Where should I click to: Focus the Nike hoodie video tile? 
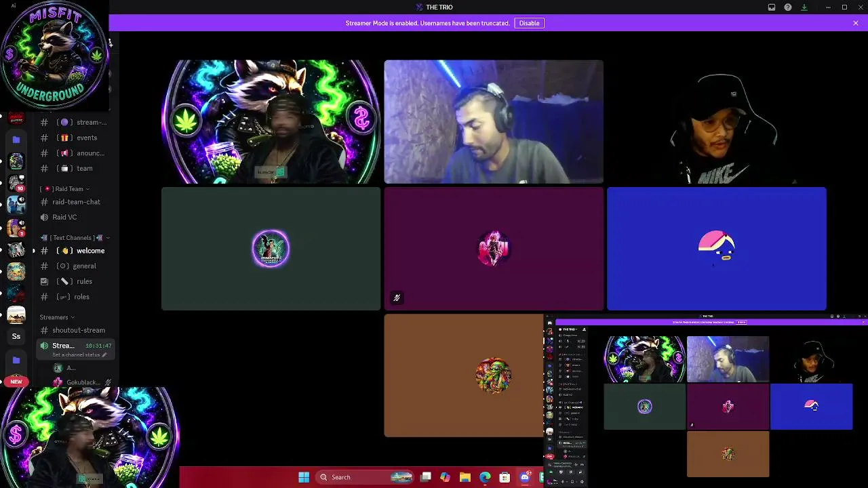717,122
